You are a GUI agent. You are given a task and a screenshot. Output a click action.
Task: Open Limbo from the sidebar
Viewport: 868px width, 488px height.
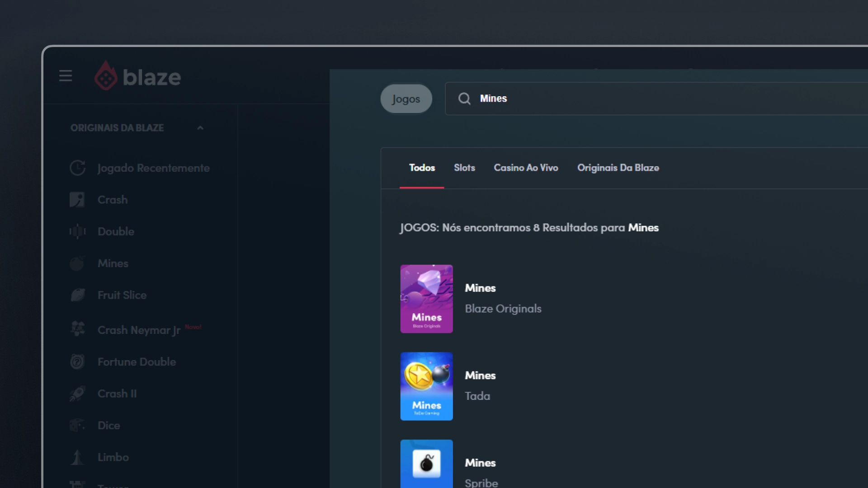tap(113, 457)
